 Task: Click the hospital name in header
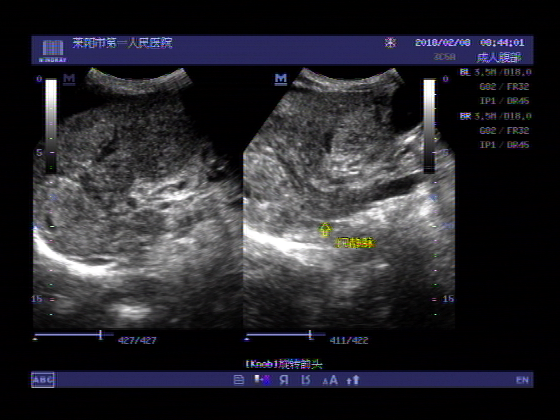pos(122,43)
